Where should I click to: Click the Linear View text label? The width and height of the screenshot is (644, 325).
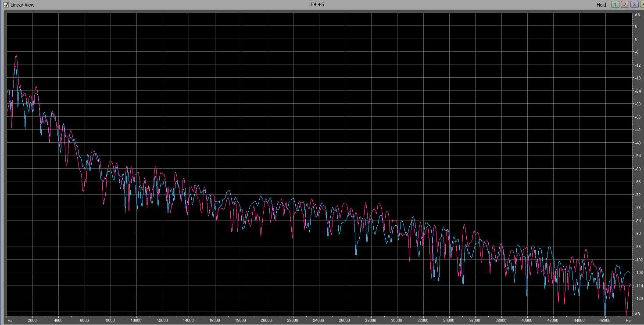tap(22, 5)
